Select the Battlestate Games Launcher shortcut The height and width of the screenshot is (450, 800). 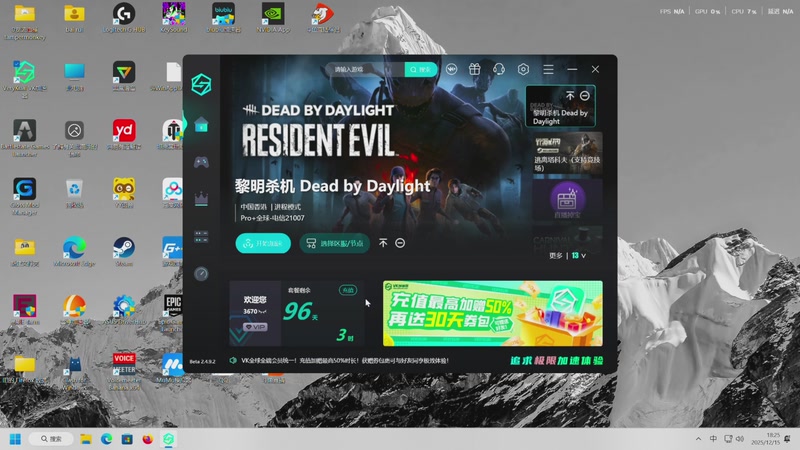click(x=24, y=138)
